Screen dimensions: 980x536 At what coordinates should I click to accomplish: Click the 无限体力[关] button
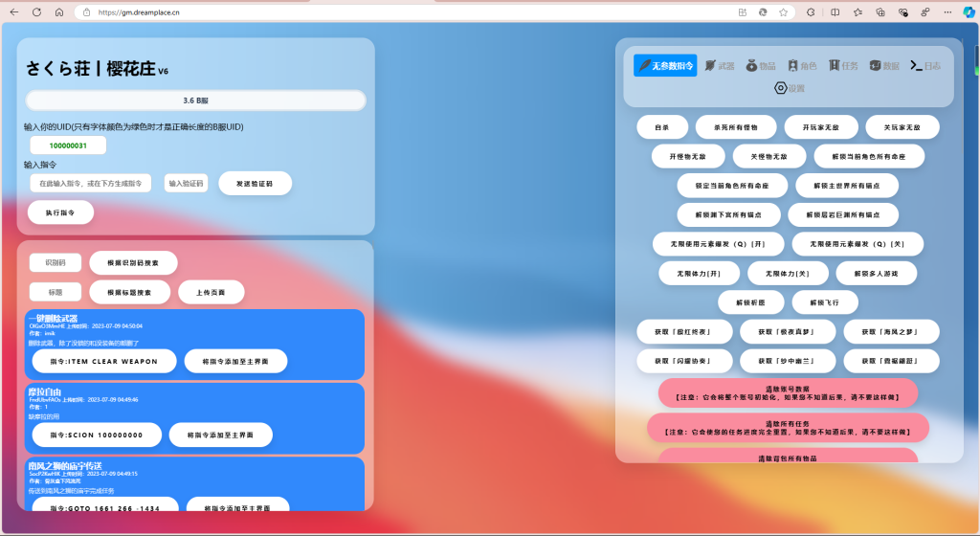pos(788,274)
